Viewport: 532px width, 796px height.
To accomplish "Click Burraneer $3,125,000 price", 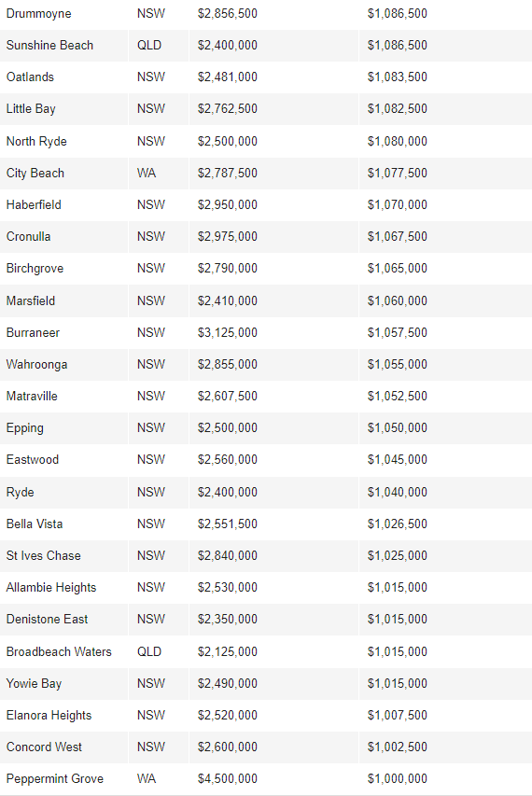I will pyautogui.click(x=228, y=332).
